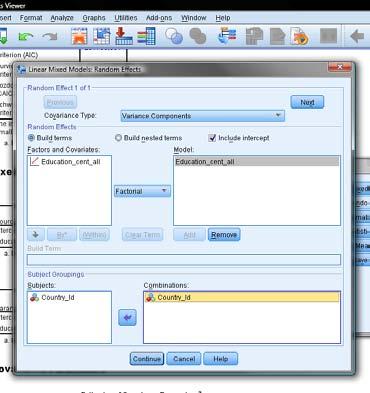Click the gray square toolbar icon
370x393 pixels.
[328, 36]
